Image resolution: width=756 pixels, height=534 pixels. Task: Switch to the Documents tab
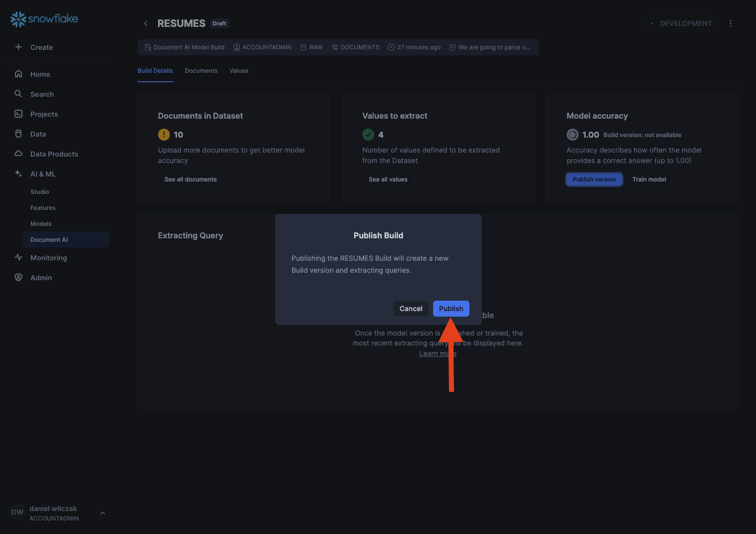(x=201, y=71)
